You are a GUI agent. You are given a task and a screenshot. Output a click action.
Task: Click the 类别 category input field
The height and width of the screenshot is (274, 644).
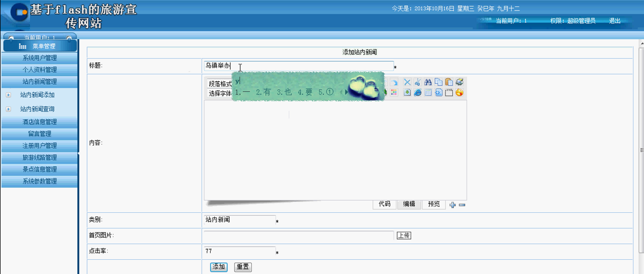pyautogui.click(x=240, y=220)
